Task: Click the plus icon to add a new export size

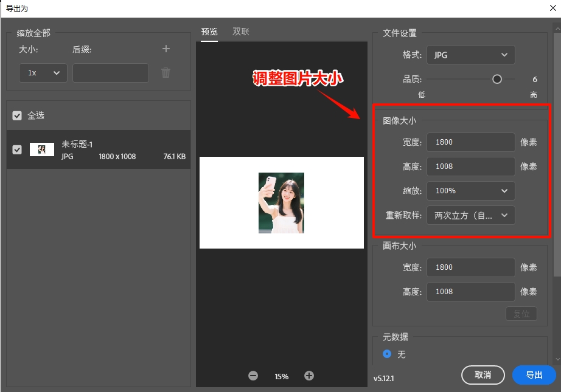Action: tap(166, 49)
